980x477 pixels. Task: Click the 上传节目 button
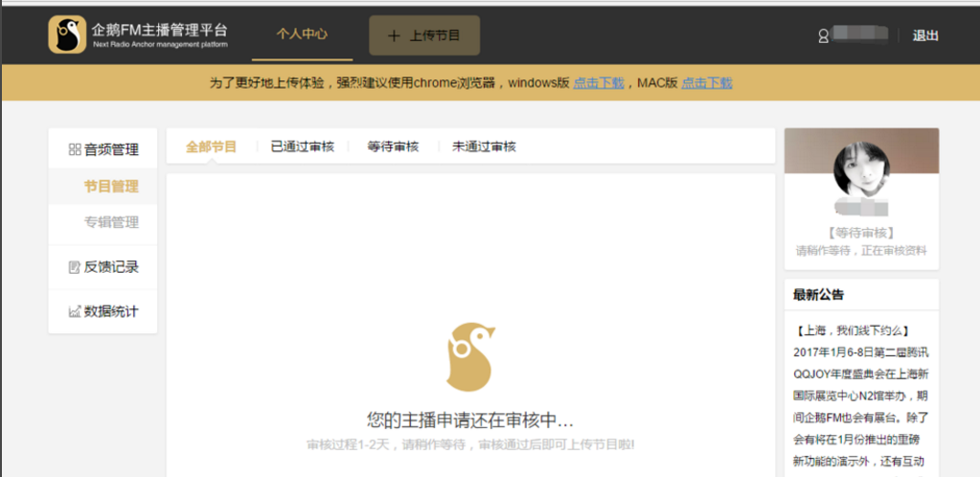(x=424, y=35)
